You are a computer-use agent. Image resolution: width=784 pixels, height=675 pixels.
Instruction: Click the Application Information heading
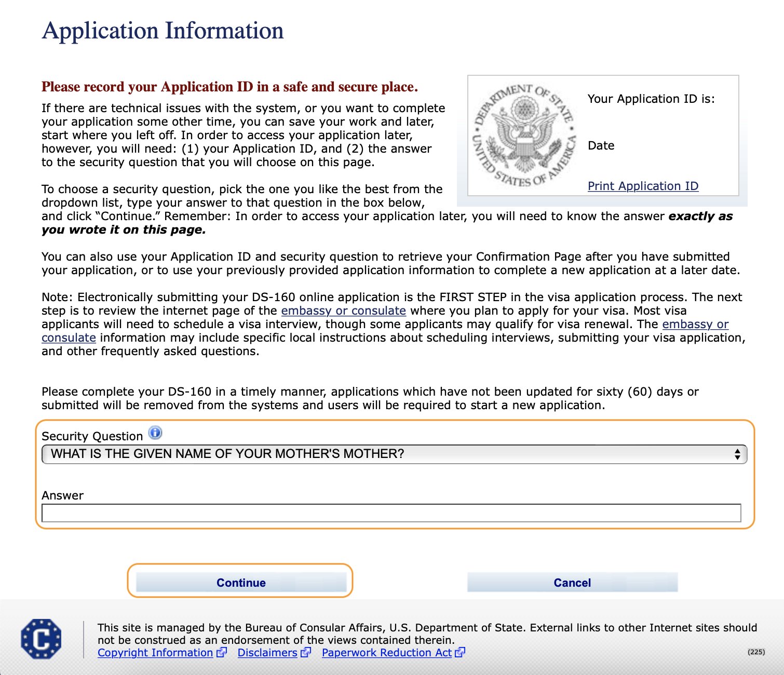coord(163,31)
